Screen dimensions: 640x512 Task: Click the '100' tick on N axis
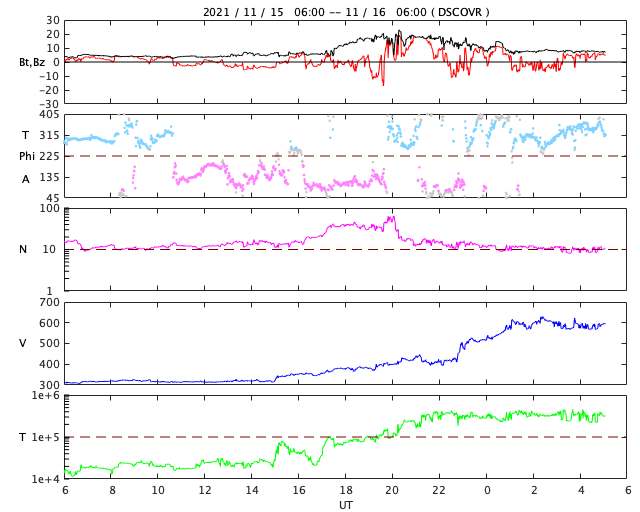[x=49, y=208]
